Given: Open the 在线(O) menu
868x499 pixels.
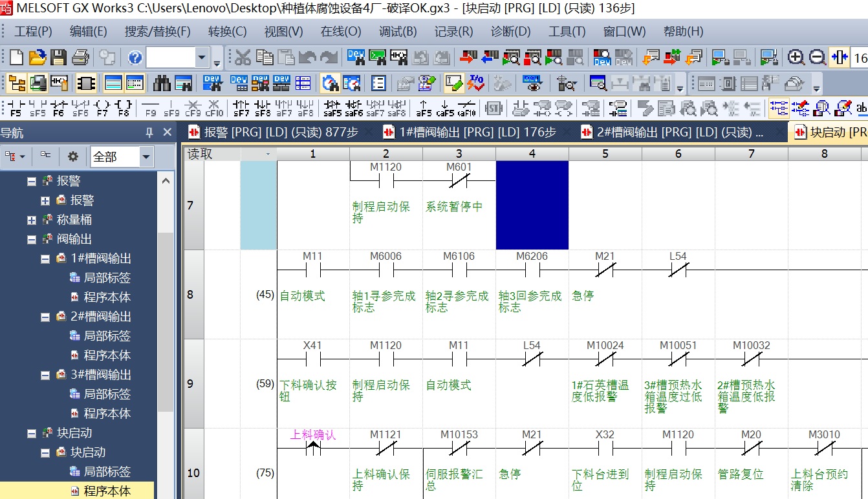Looking at the screenshot, I should coord(340,31).
